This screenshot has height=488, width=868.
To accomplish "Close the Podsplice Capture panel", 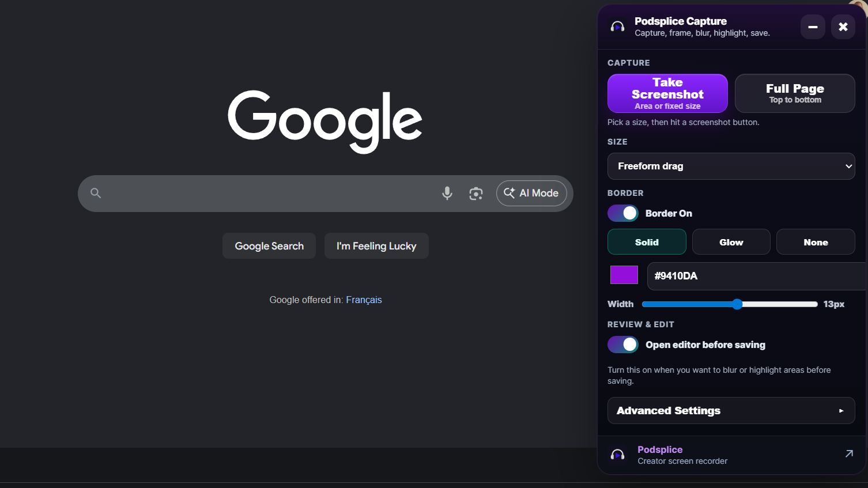I will point(843,27).
